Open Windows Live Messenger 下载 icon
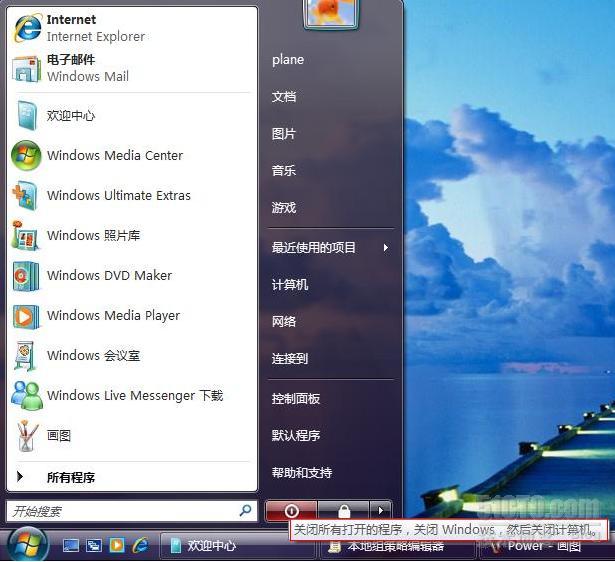The width and height of the screenshot is (615, 562). point(26,395)
